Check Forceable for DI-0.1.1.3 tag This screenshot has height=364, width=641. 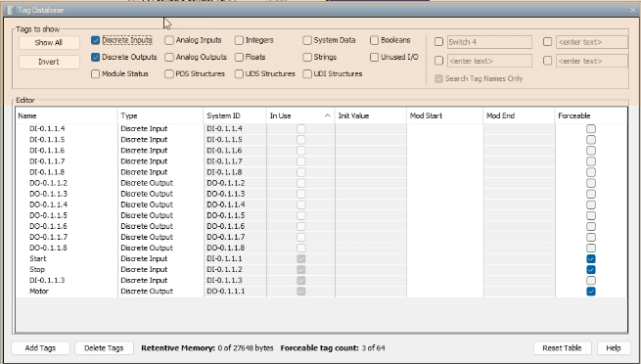591,280
